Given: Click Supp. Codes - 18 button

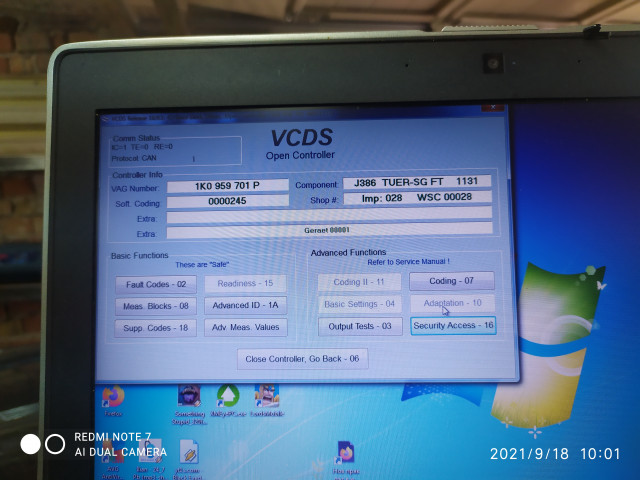Looking at the screenshot, I should click(155, 328).
